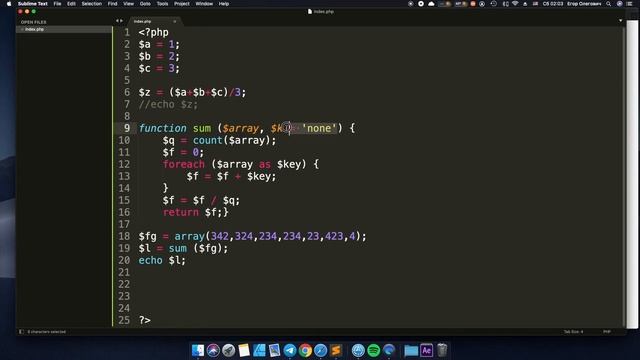The width and height of the screenshot is (640, 360).
Task: Close index.php in Open Files sidebar
Action: click(22, 29)
